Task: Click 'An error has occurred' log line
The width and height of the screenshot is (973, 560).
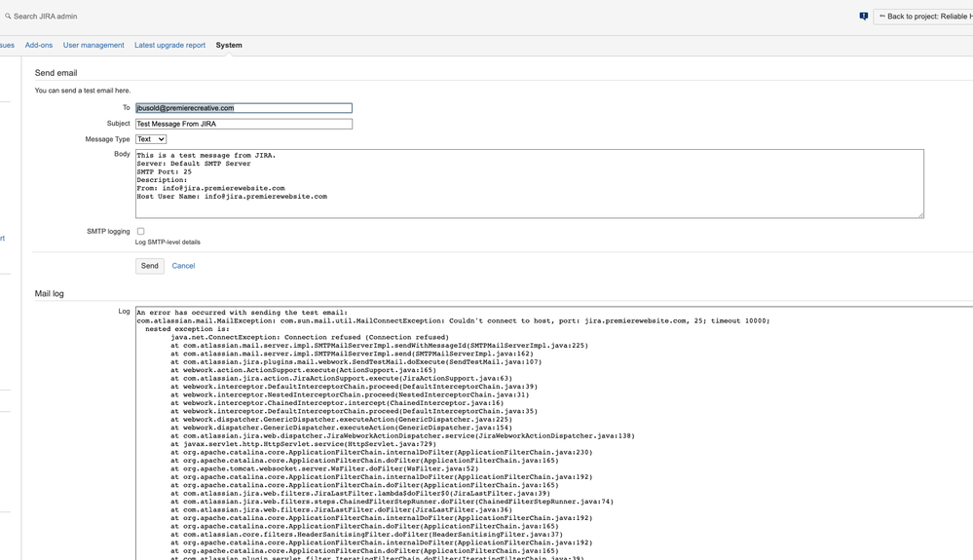Action: pos(242,313)
